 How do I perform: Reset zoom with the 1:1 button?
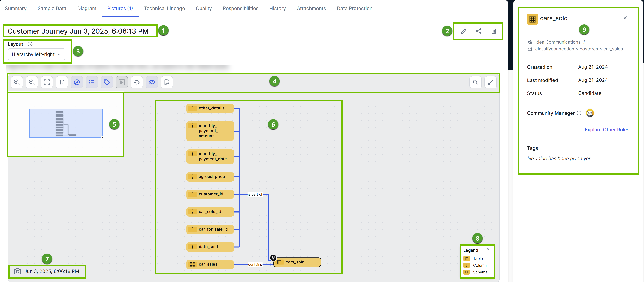(62, 82)
